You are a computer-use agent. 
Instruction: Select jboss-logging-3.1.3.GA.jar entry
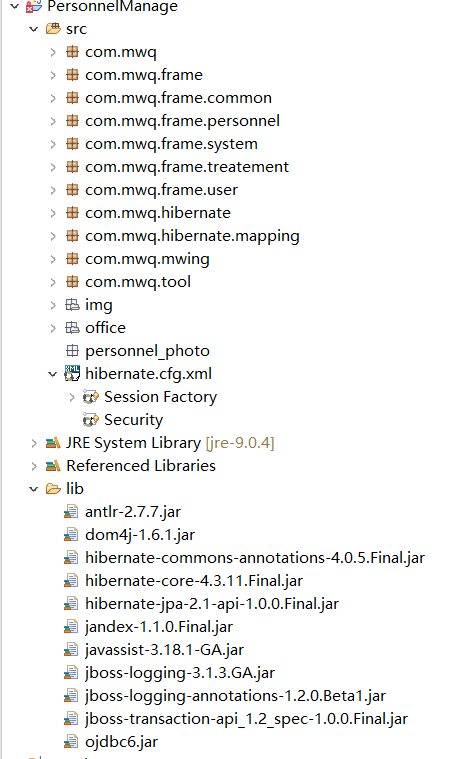pos(180,672)
